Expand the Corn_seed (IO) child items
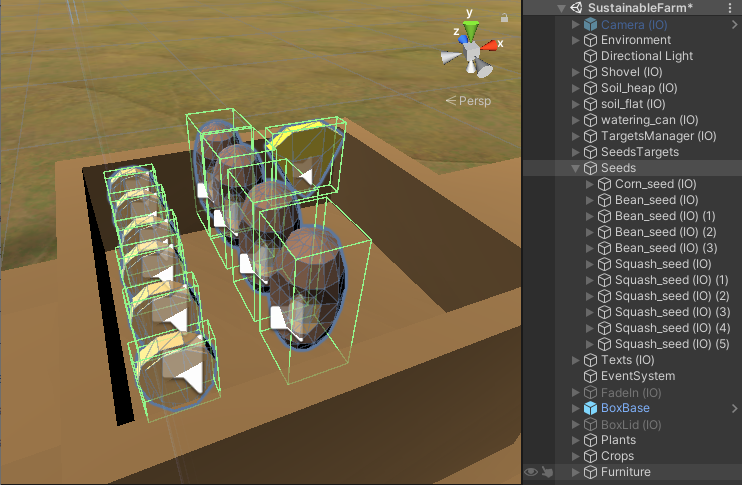The width and height of the screenshot is (742, 485). click(589, 184)
